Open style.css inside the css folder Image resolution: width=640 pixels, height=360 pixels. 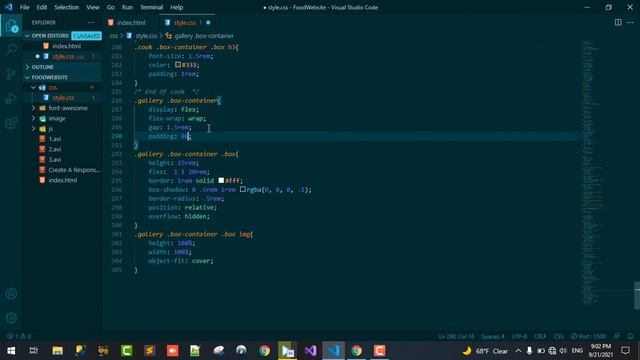click(62, 98)
